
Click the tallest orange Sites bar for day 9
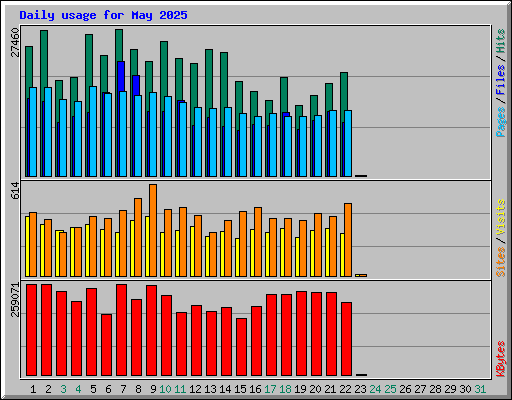[153, 230]
